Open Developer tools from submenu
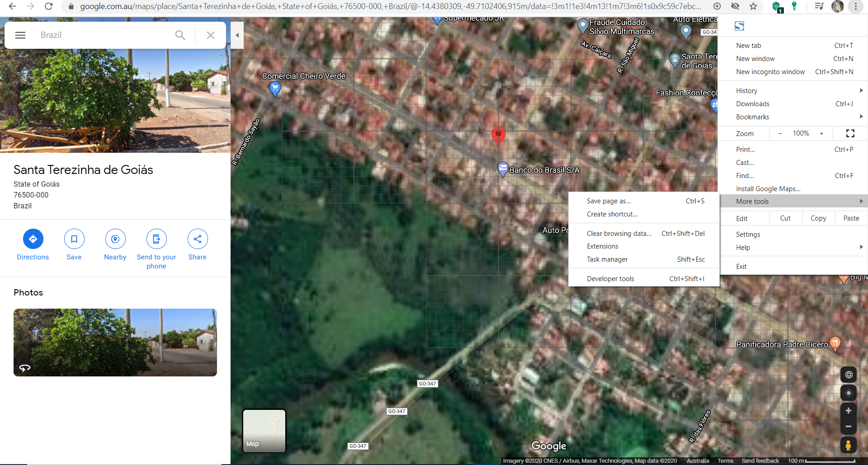This screenshot has width=868, height=465. pos(644,279)
